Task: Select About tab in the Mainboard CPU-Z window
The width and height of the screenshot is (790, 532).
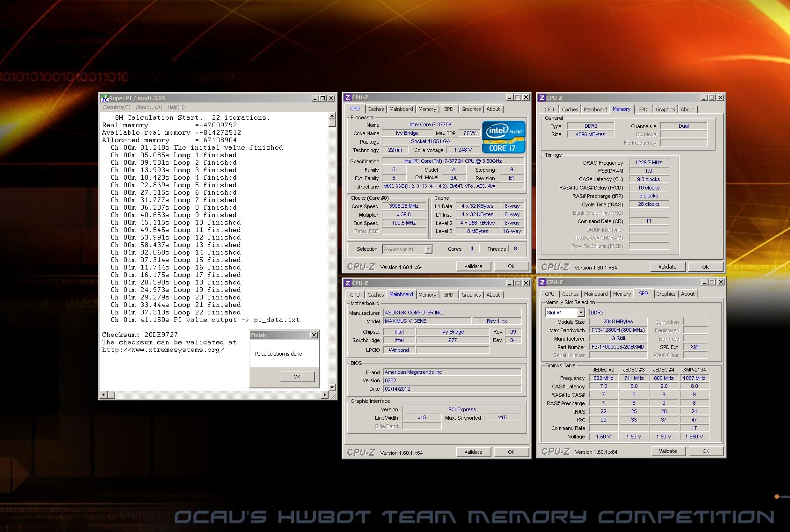Action: coord(493,295)
